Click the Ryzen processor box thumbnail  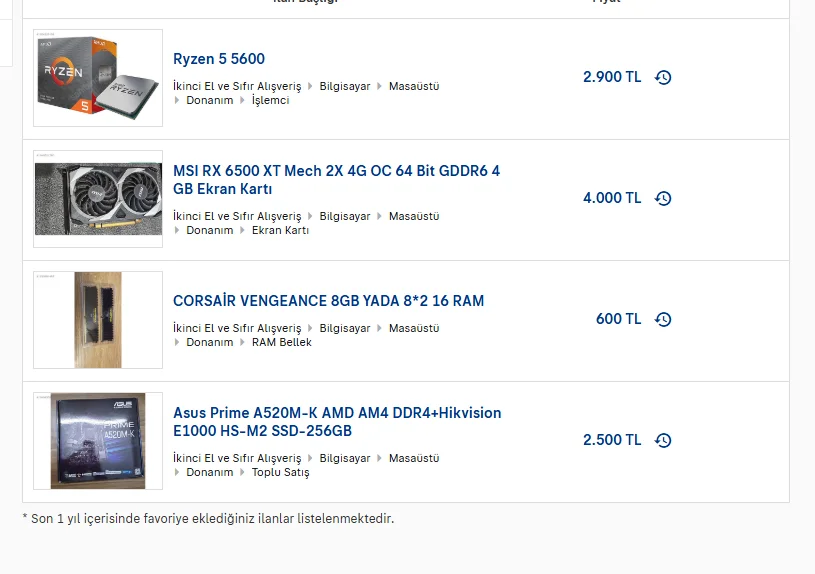tap(97, 78)
